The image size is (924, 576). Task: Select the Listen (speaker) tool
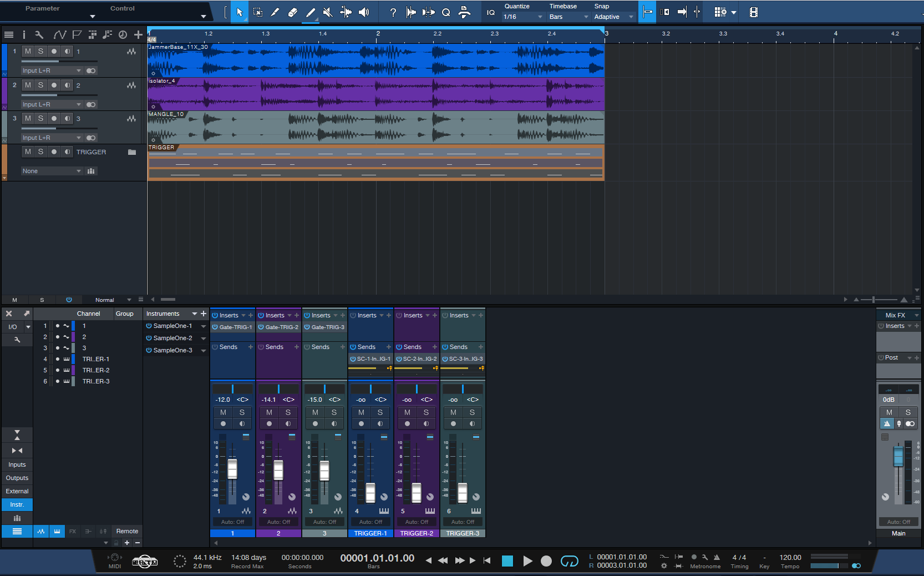[x=364, y=12]
